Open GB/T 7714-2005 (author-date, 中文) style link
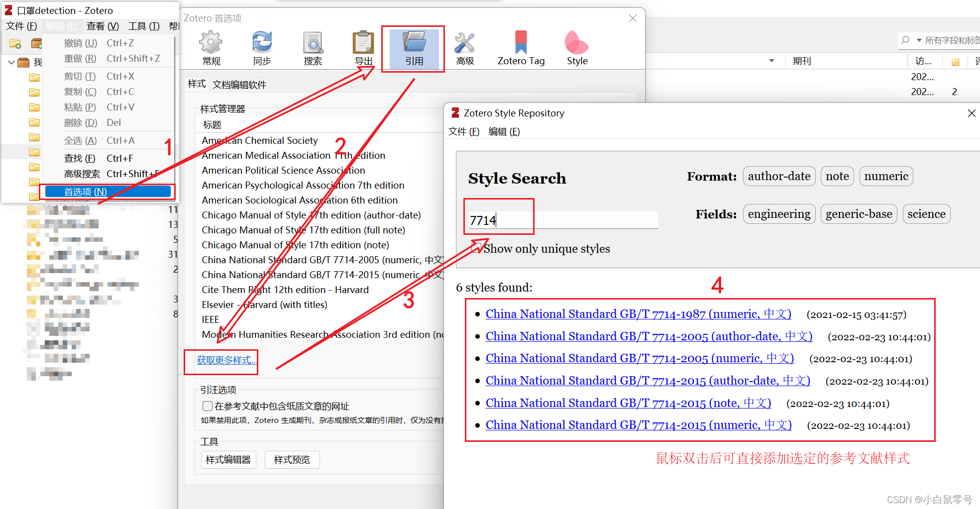980x509 pixels. click(649, 336)
